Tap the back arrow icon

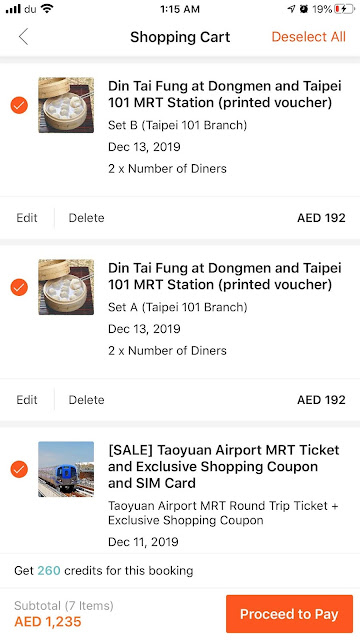click(x=23, y=37)
